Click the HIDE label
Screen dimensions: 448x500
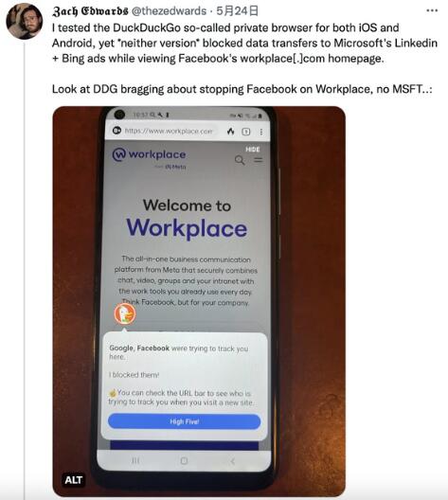[252, 150]
